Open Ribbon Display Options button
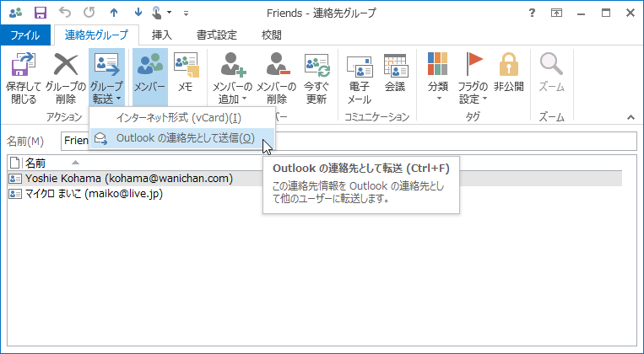This screenshot has width=644, height=354. [x=556, y=13]
